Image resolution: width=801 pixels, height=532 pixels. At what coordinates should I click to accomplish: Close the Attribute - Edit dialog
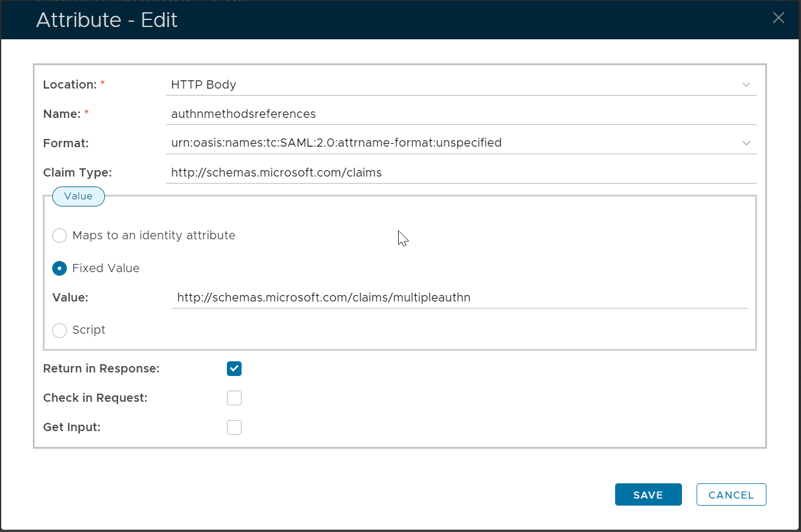tap(778, 18)
